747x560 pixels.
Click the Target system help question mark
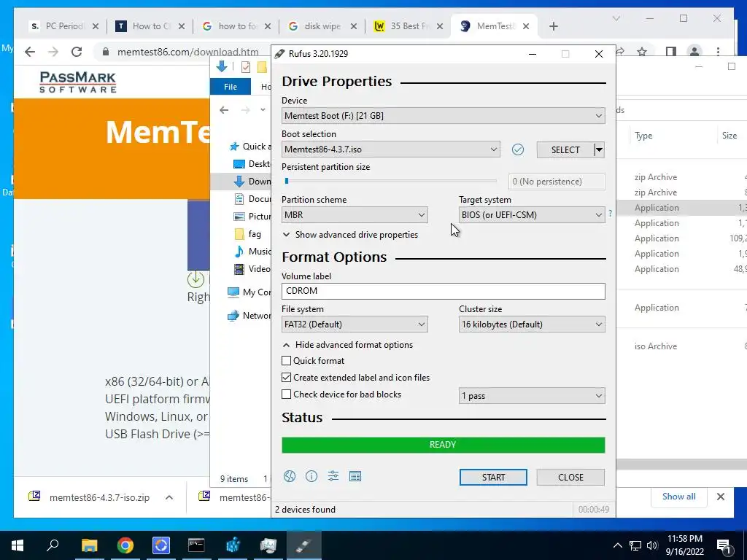pos(611,214)
